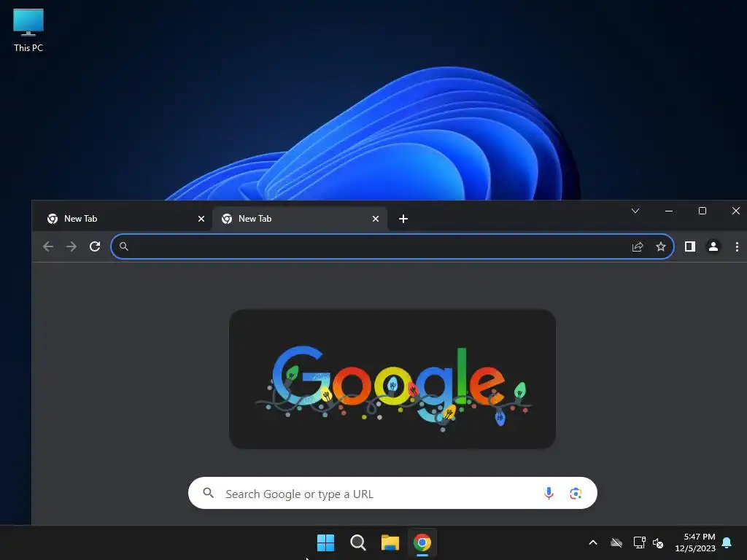Open the tab search chevron
Image resolution: width=747 pixels, height=560 pixels.
pos(635,211)
